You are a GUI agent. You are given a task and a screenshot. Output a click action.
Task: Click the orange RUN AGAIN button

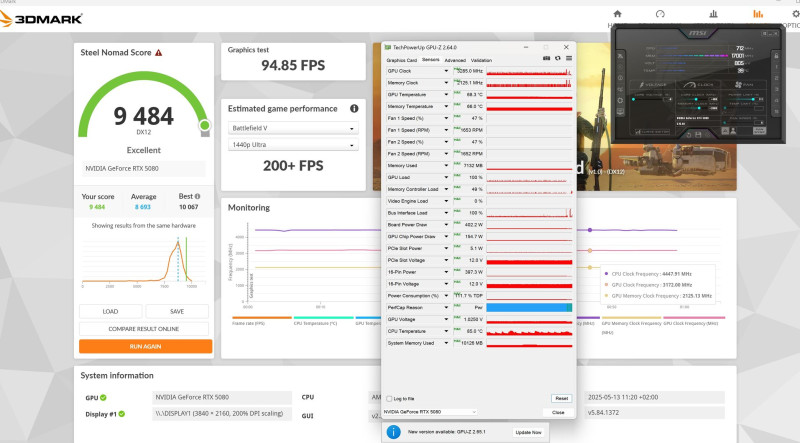(x=145, y=346)
